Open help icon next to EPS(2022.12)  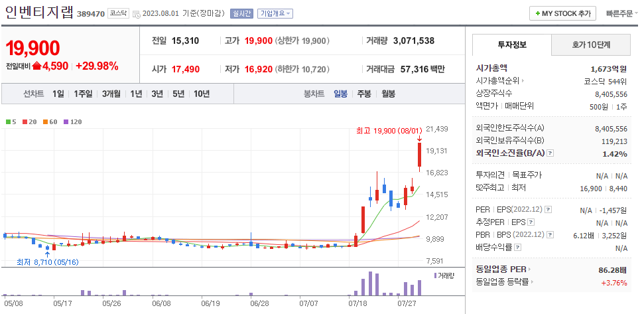pos(548,210)
